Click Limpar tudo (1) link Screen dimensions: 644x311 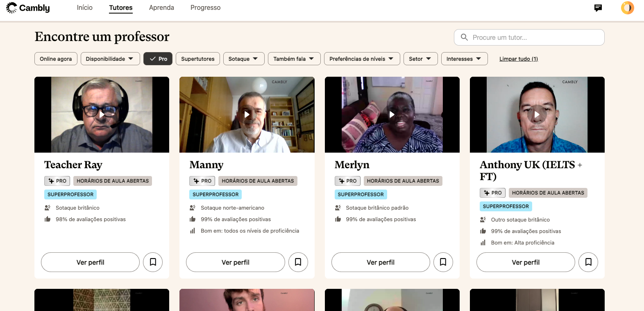click(519, 59)
